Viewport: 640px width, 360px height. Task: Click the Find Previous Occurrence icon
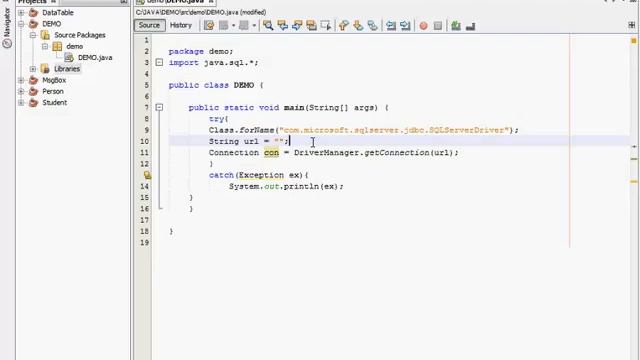(282, 26)
